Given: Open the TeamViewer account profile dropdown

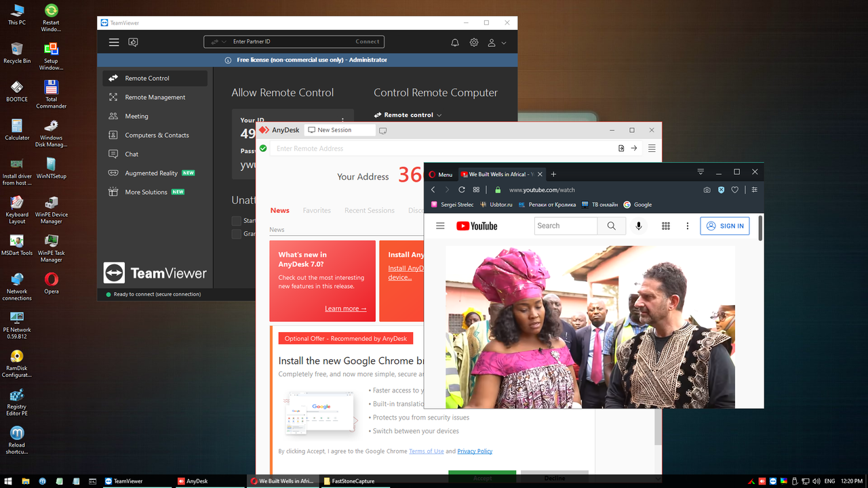Looking at the screenshot, I should (x=496, y=42).
